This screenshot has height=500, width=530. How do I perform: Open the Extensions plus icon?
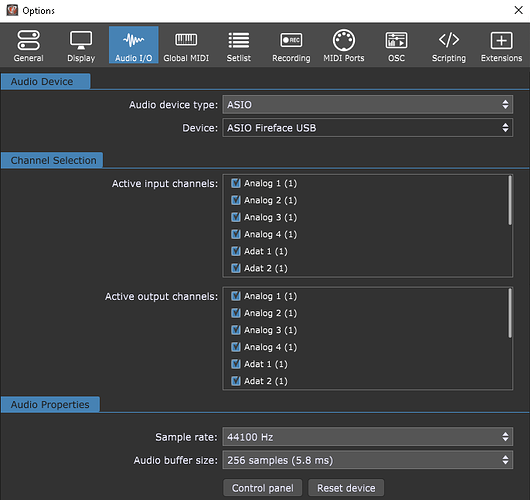[x=502, y=40]
